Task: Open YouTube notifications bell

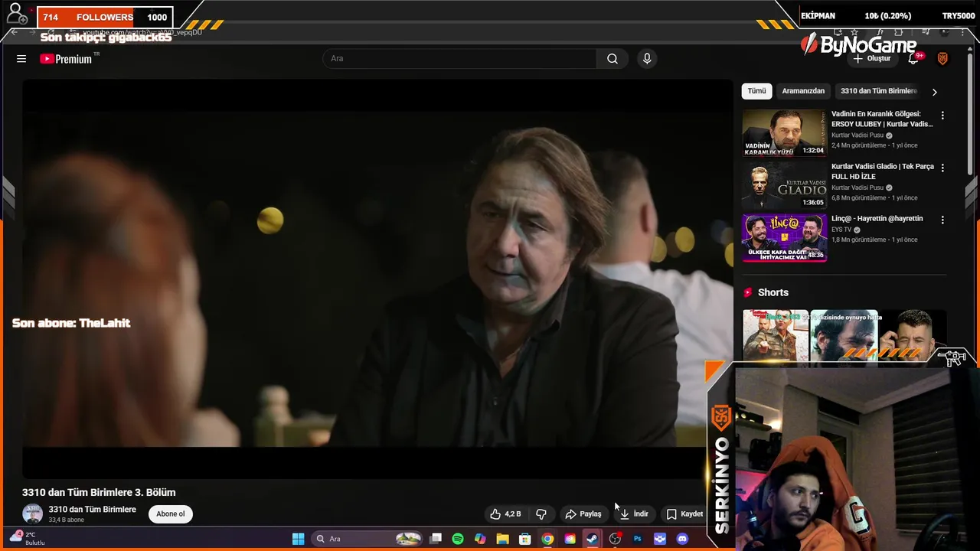Action: coord(913,59)
